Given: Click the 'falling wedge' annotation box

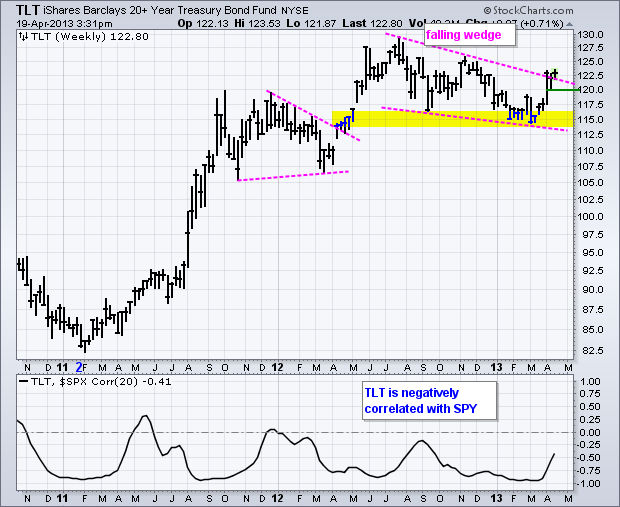Looking at the screenshot, I should pos(470,35).
